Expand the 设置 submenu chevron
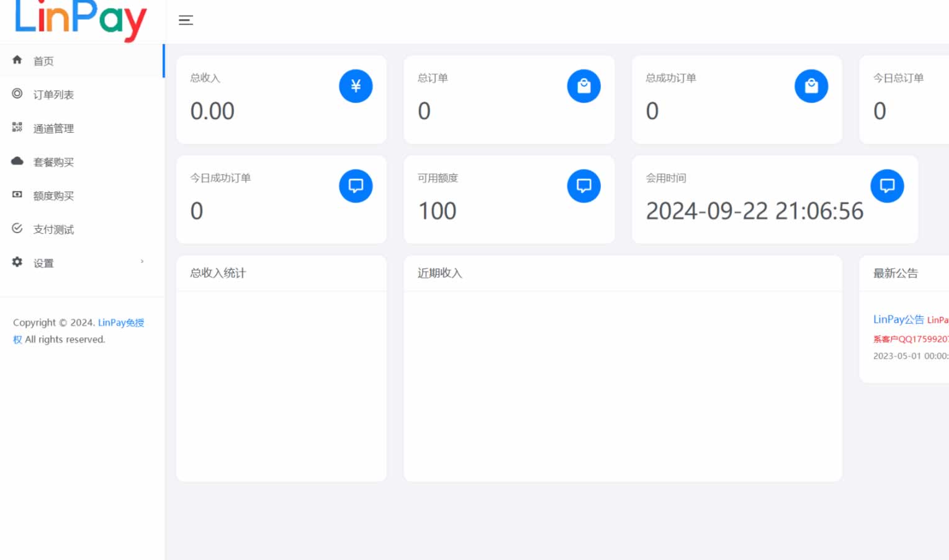The height and width of the screenshot is (560, 949). pyautogui.click(x=142, y=262)
